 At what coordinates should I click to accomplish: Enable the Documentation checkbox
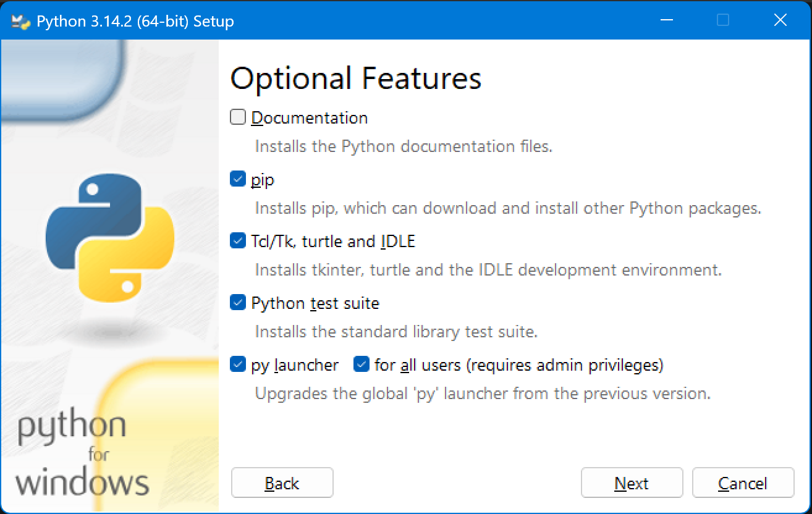(238, 117)
